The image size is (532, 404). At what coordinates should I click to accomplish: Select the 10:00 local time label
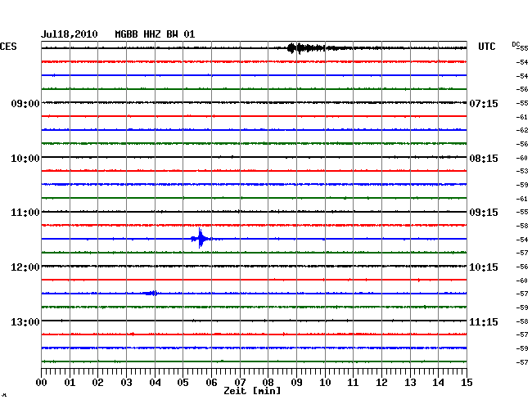[25, 159]
